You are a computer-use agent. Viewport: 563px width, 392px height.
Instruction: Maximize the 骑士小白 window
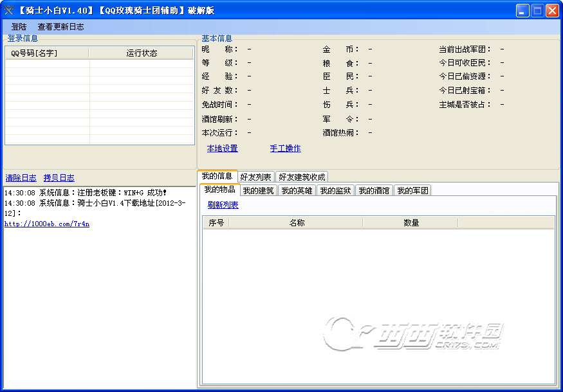click(537, 11)
